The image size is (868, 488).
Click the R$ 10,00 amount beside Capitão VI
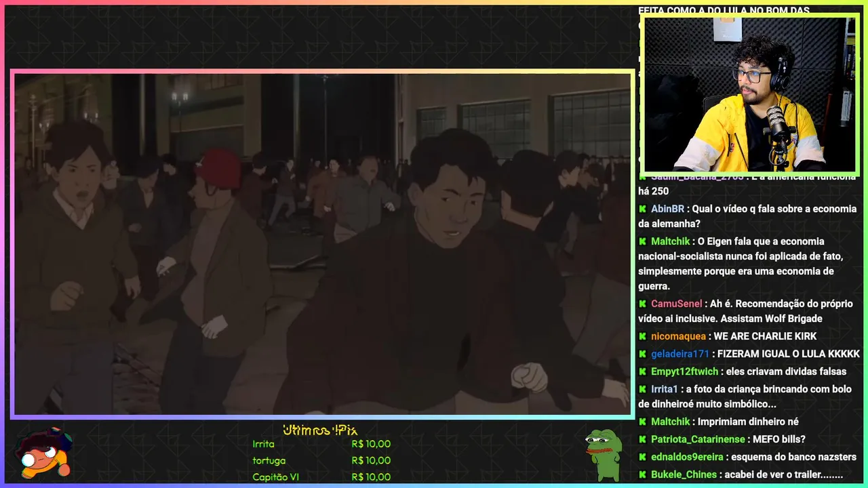click(371, 477)
